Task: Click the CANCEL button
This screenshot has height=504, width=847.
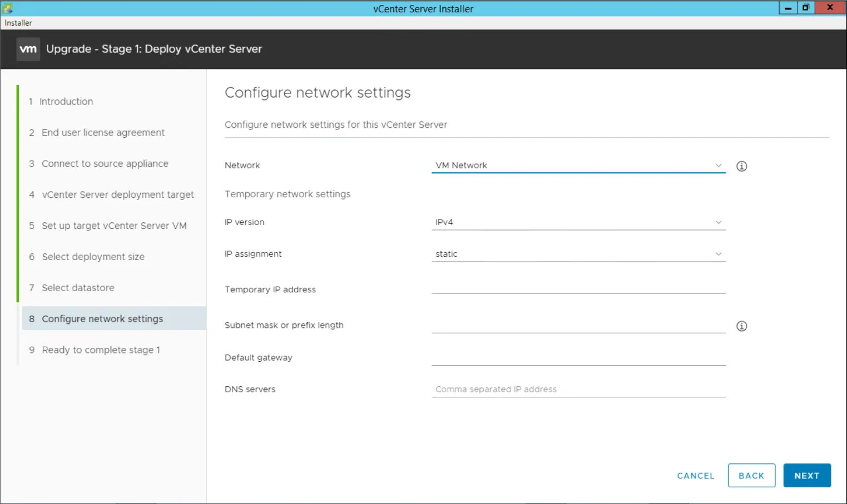Action: point(696,476)
